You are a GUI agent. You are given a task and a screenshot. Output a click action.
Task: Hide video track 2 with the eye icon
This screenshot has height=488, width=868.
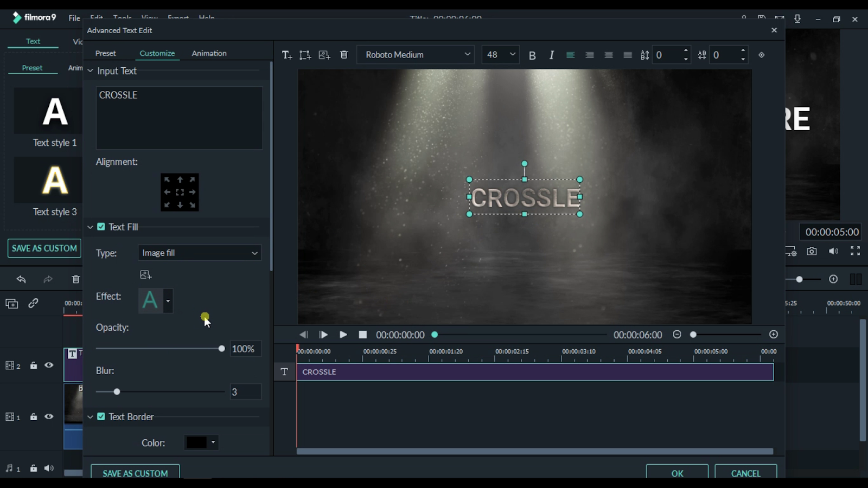(x=48, y=365)
